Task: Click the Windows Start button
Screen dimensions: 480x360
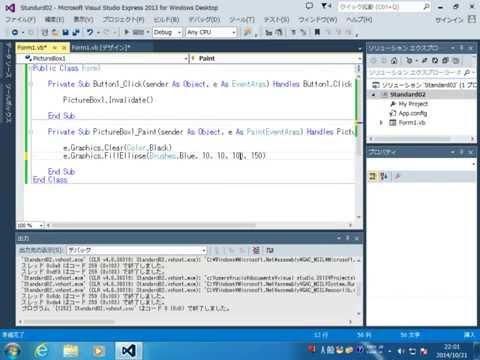Action: [12, 351]
